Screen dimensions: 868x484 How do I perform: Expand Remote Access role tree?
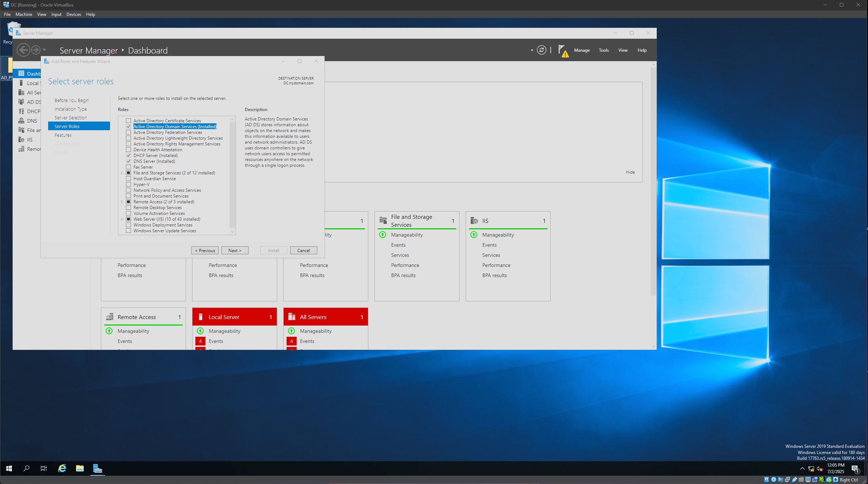(122, 202)
